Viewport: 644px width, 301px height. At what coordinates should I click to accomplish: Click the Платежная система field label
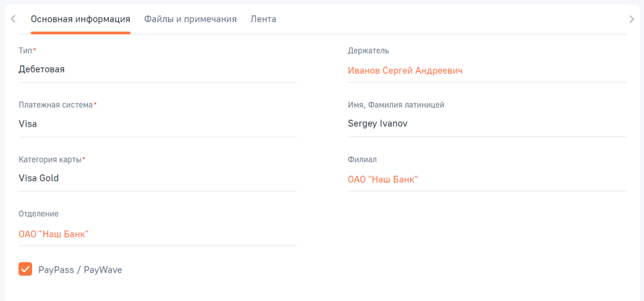pos(56,105)
